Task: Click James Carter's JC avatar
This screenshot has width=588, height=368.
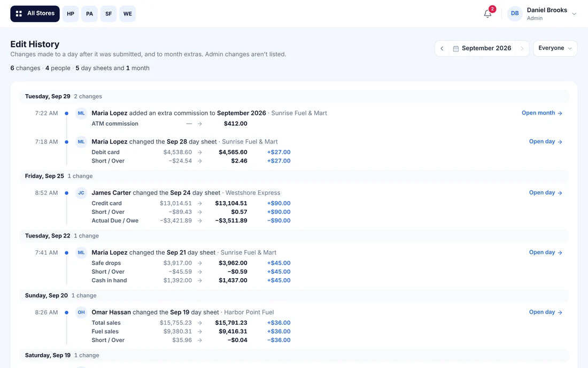Action: tap(81, 193)
